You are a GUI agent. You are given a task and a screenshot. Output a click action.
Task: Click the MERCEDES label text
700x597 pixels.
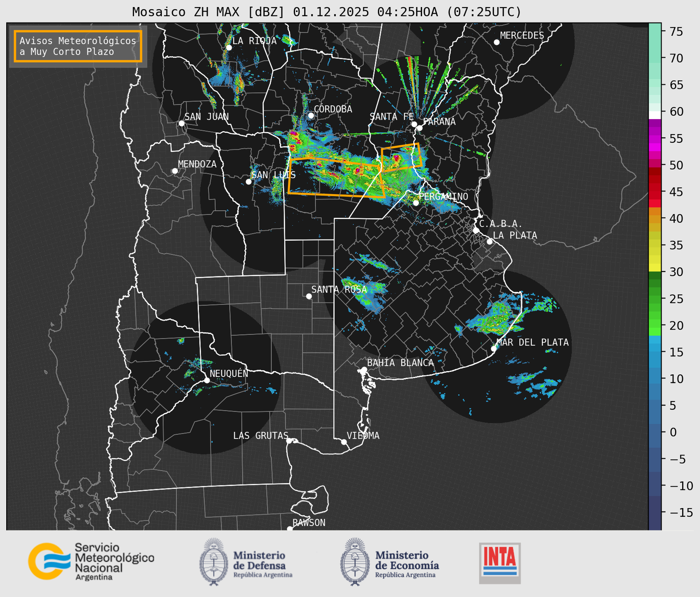(522, 36)
